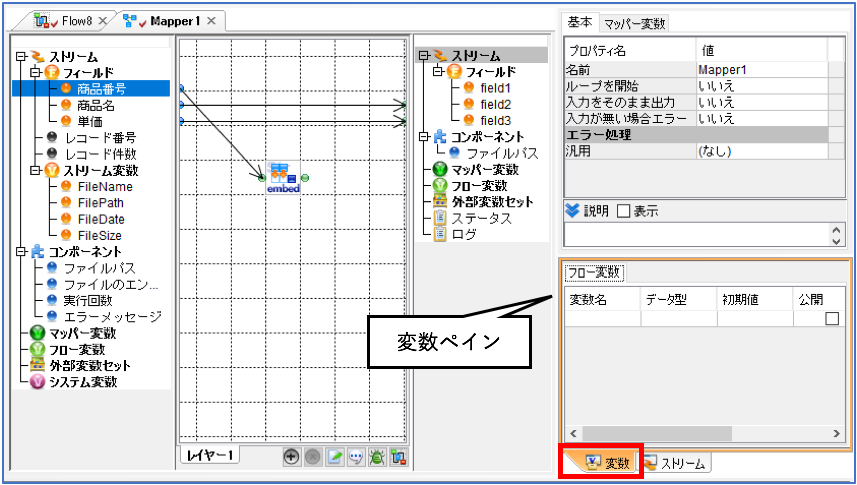Switch to the ストリーム bottom tab
This screenshot has width=857, height=485.
[677, 464]
